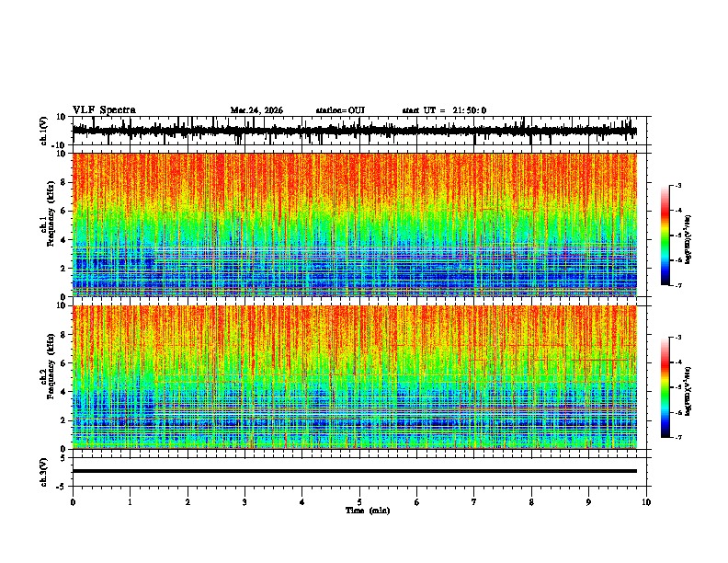This screenshot has width=728, height=563.
Task: Click the "8" kHz tick of ch.1 spectrogram
Action: tap(64, 182)
